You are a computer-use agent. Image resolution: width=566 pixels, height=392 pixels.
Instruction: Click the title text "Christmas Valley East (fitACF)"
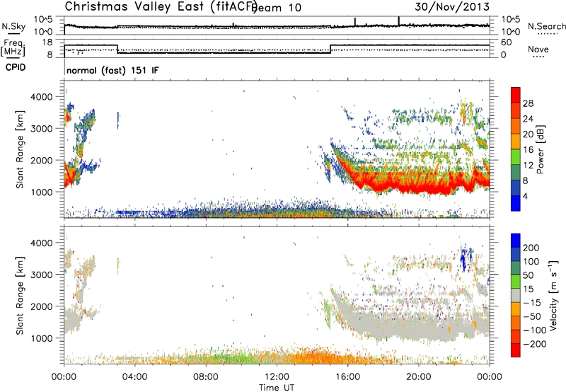point(161,7)
